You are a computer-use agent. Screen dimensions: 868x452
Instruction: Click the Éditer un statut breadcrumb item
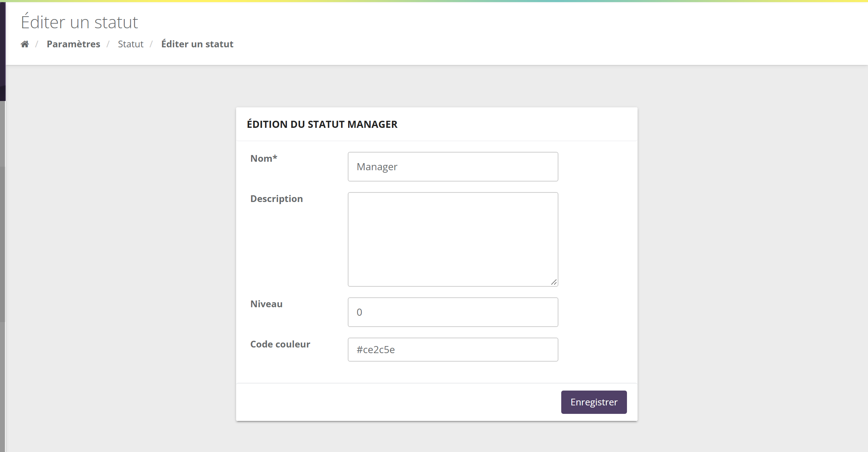197,44
